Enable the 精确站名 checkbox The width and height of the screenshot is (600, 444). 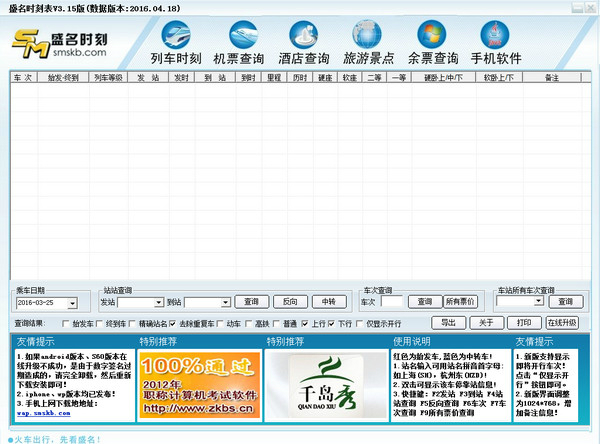(132, 324)
